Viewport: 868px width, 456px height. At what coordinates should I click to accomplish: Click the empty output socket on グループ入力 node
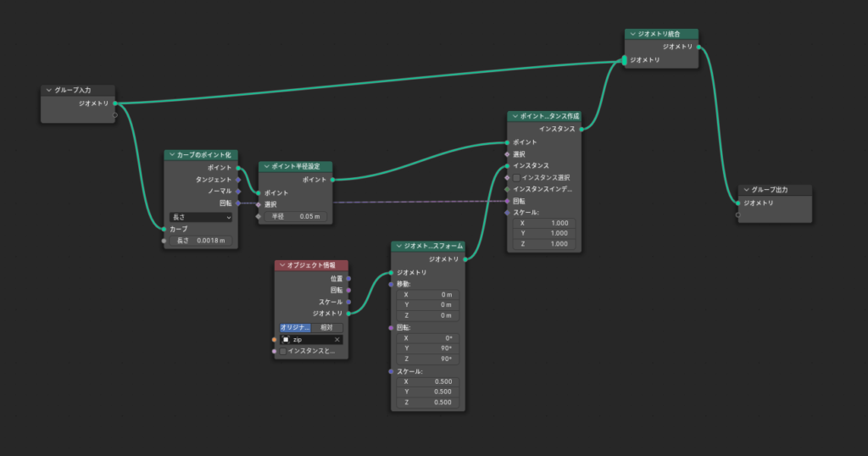115,115
